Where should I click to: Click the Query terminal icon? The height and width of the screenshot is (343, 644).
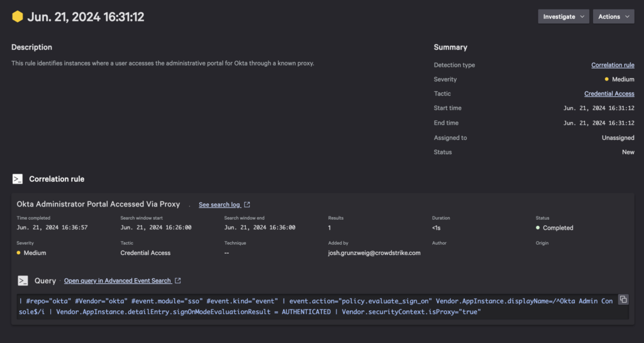coord(23,281)
